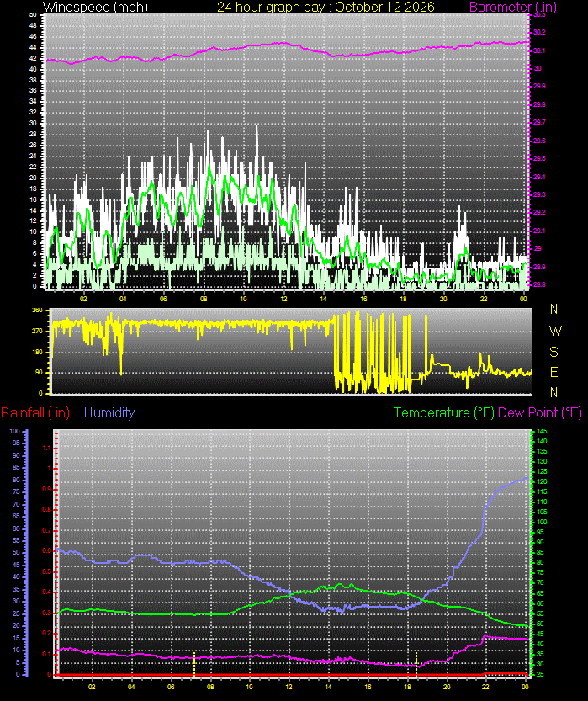Screen dimensions: 588x701
Task: Click the Windspeed (mph) title
Action: (x=95, y=7)
